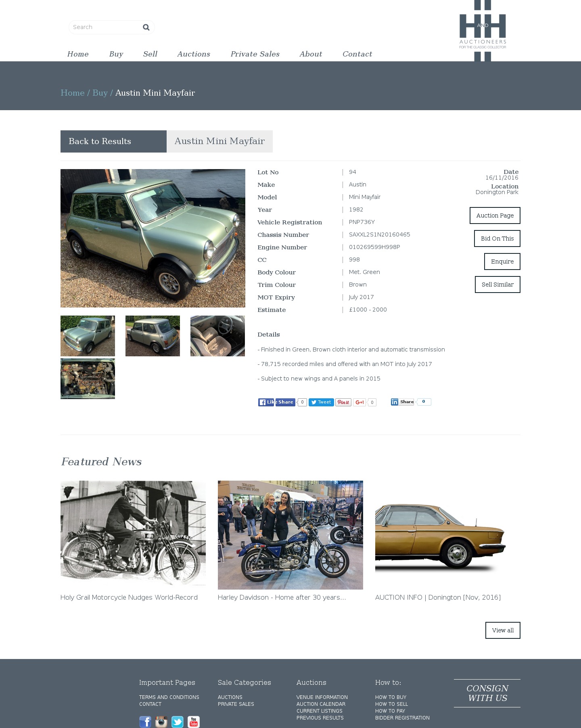Click the Google +1 button
This screenshot has height=728, width=581.
[x=359, y=402]
